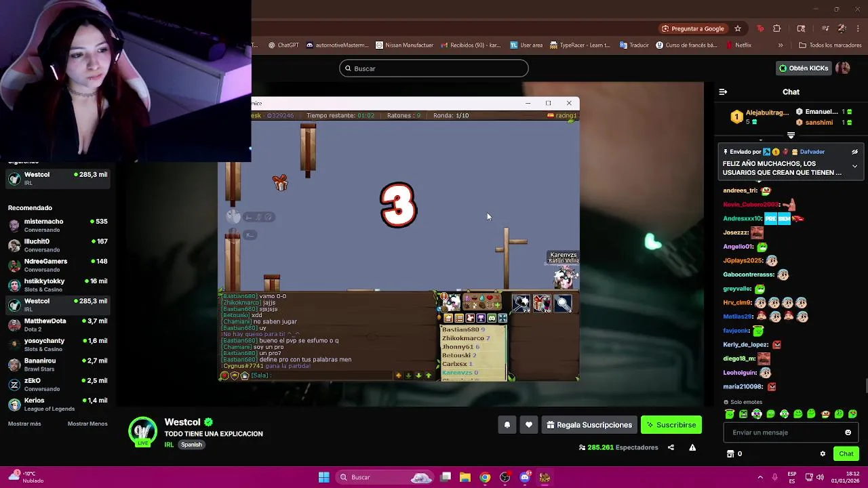The image size is (868, 488).
Task: Toggle game fullscreen icon
Action: click(x=502, y=319)
